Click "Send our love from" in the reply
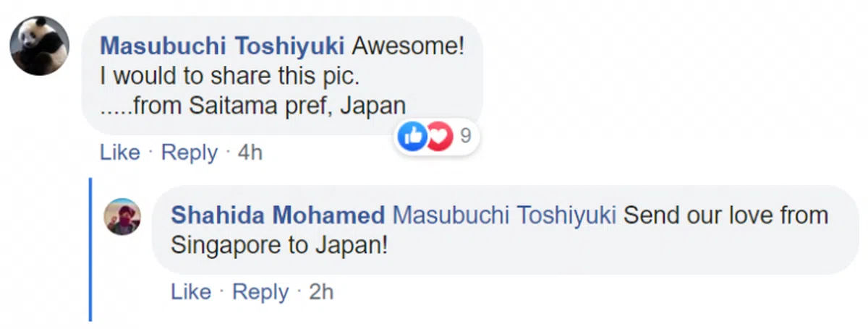This screenshot has width=868, height=329. [725, 215]
